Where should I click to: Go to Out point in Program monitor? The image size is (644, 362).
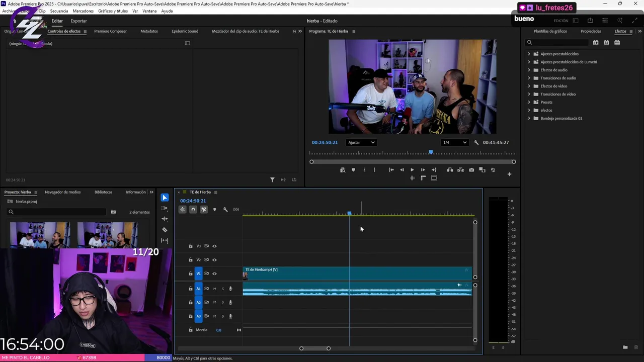click(x=434, y=170)
